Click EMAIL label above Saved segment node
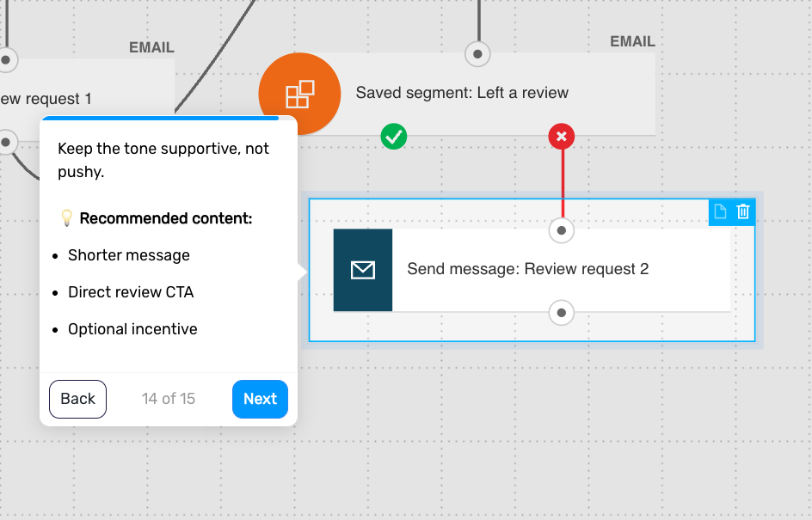812x520 pixels. coord(632,41)
